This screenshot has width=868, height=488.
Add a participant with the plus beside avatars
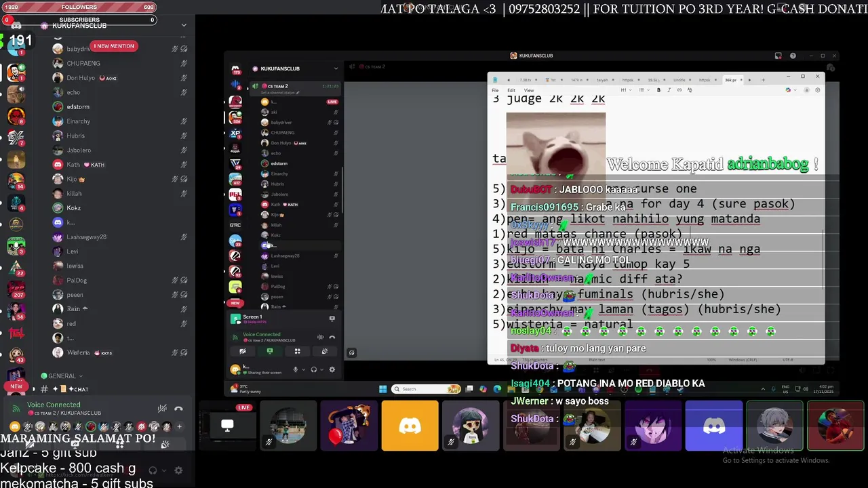point(180,426)
